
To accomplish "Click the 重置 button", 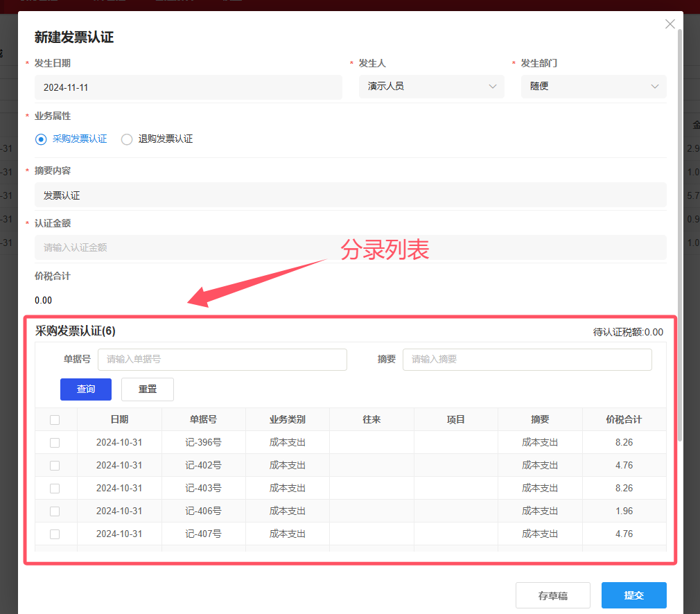I will 147,389.
